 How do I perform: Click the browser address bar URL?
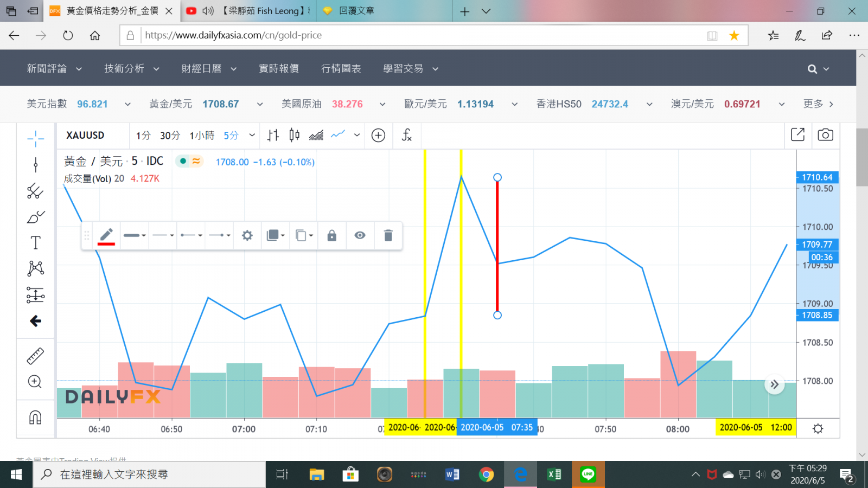(x=233, y=36)
